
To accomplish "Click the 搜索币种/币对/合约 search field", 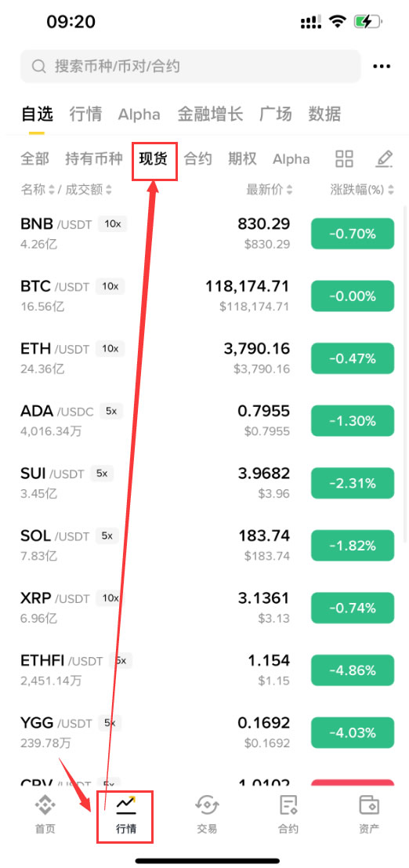I will (x=190, y=67).
